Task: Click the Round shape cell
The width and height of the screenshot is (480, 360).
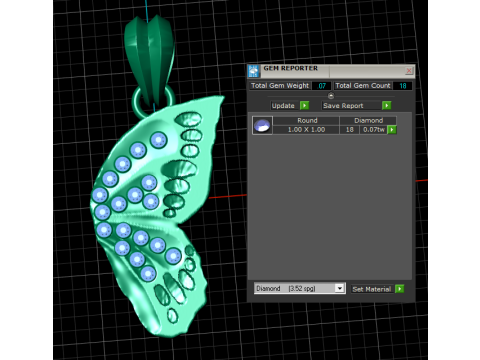Action: click(x=307, y=120)
